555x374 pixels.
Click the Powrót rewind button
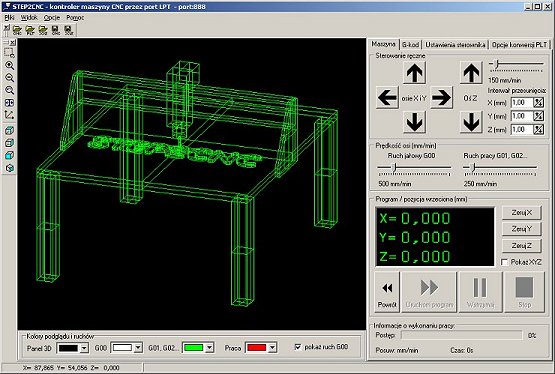coord(387,292)
